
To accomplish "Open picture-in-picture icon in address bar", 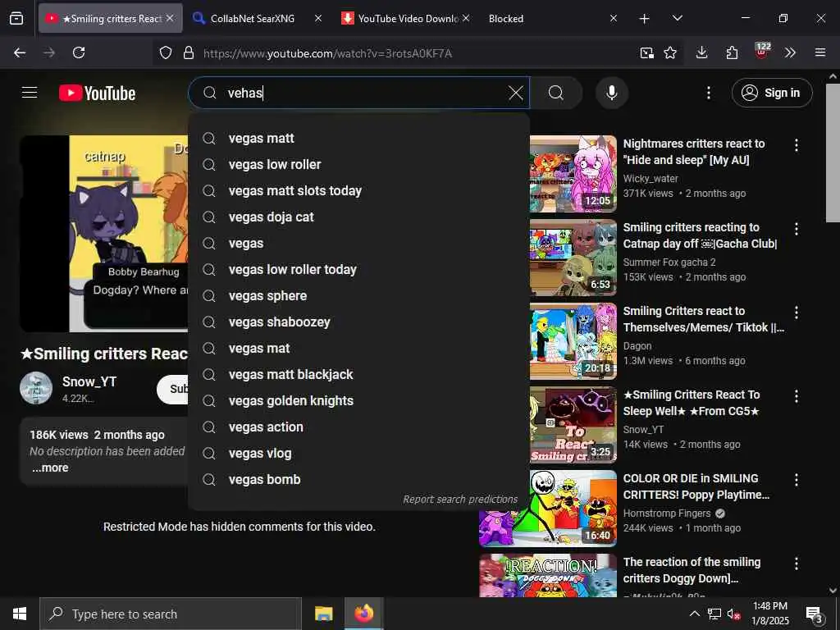I will [x=646, y=52].
